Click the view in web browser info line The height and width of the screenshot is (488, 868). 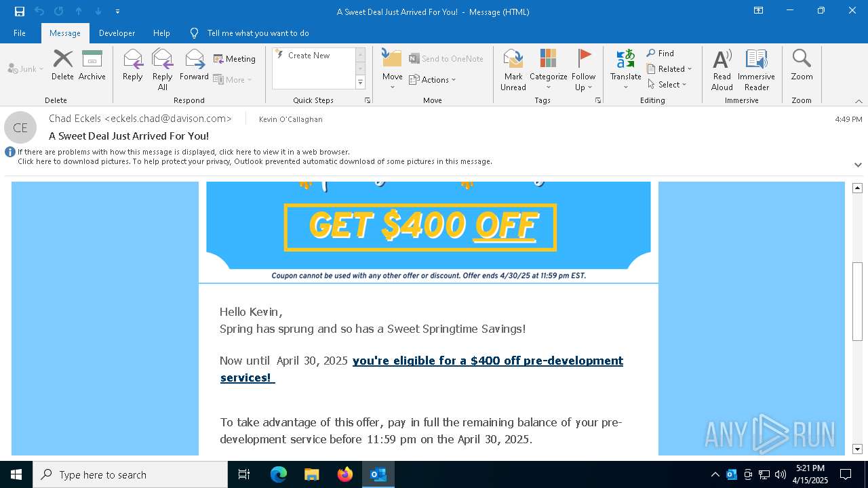pyautogui.click(x=184, y=152)
